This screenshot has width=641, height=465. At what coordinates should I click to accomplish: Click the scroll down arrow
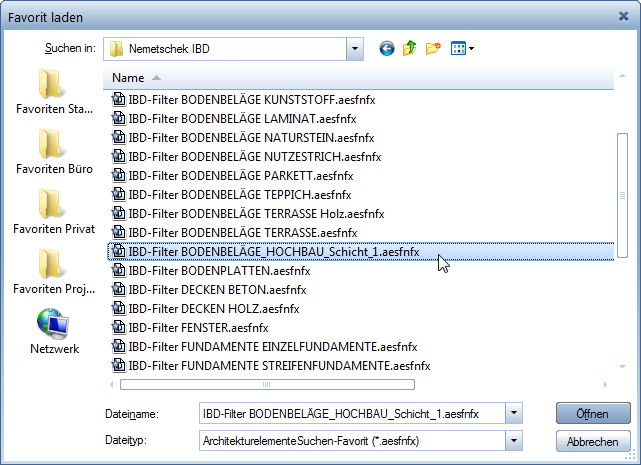point(622,366)
